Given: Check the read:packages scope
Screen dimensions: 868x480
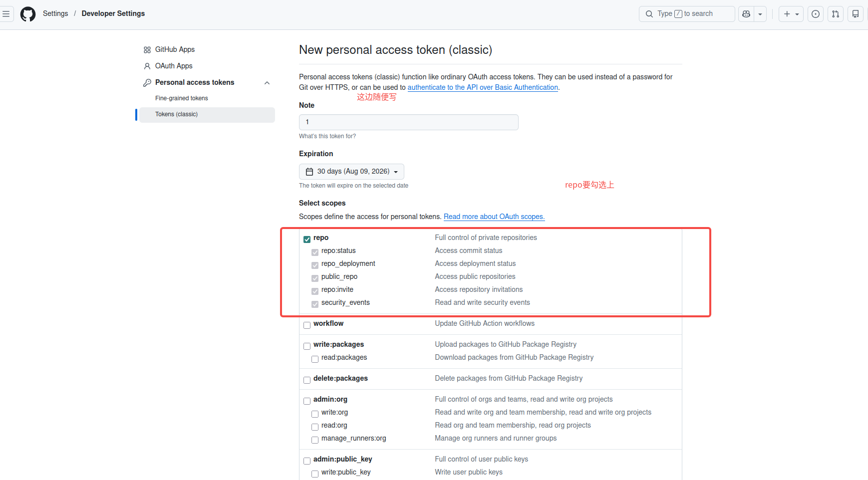Looking at the screenshot, I should 315,359.
